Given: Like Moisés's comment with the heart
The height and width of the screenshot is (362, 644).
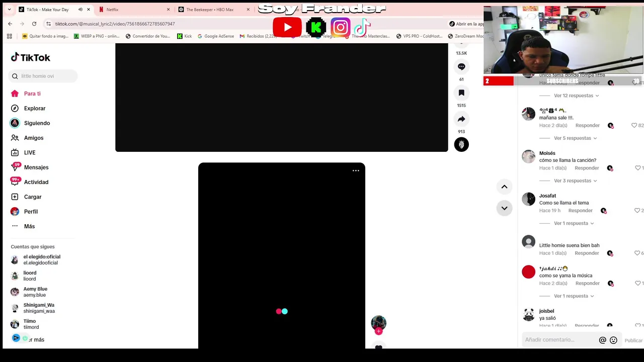Looking at the screenshot, I should pyautogui.click(x=637, y=168).
